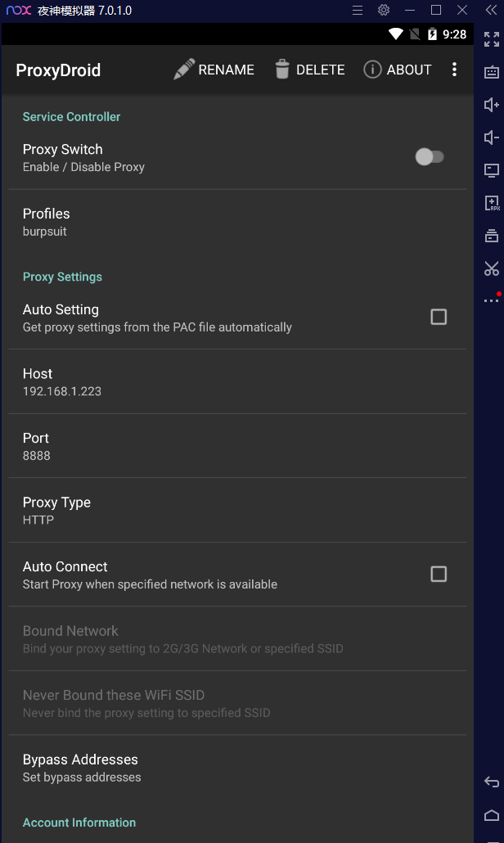Viewport: 504px width, 843px height.
Task: Click the Nox volume down icon
Action: [491, 137]
